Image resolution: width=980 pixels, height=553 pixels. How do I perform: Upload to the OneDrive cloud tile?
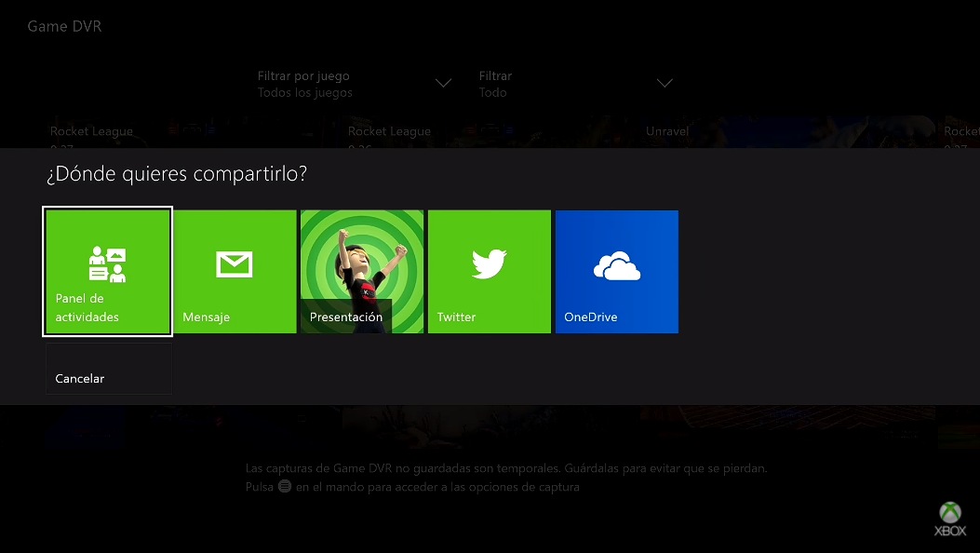pos(617,271)
